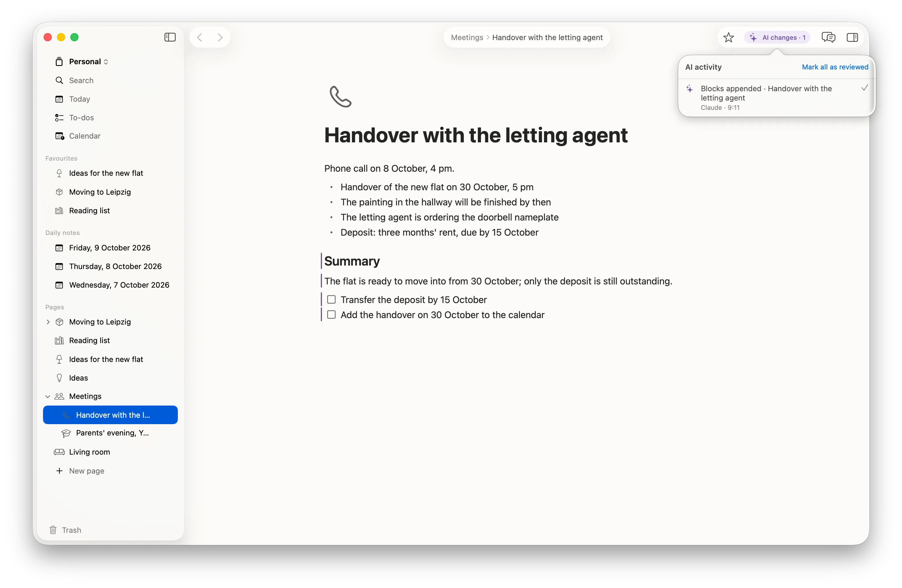Open the comments panel icon
The width and height of the screenshot is (902, 588).
[828, 37]
